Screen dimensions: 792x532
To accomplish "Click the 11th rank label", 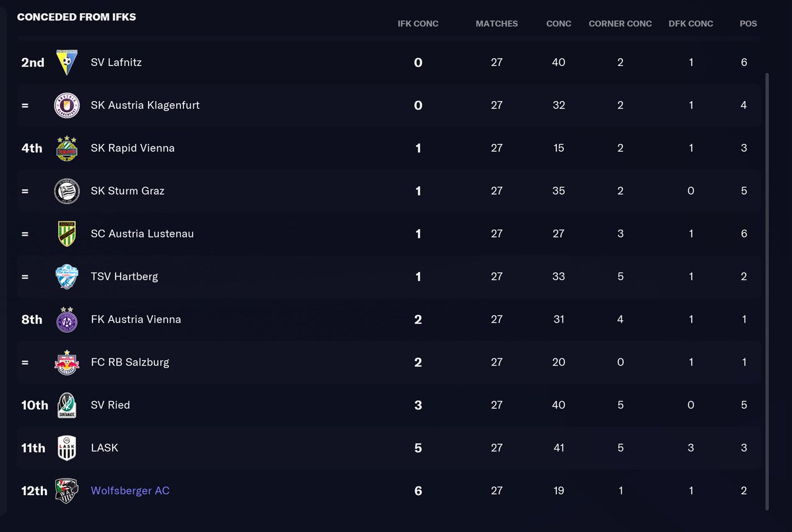I will click(33, 448).
